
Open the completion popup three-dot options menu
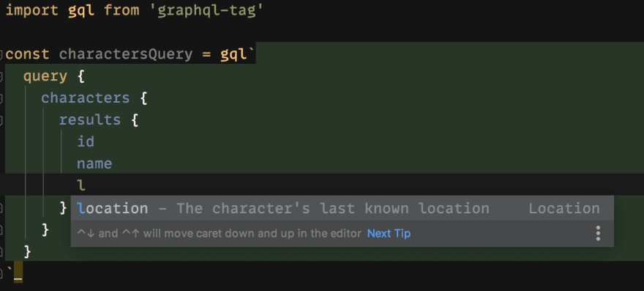coord(598,233)
